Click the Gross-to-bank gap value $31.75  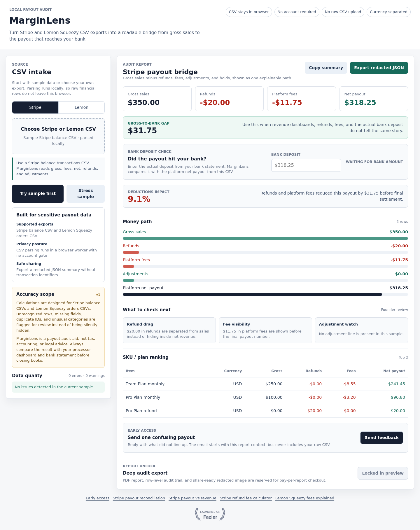[x=142, y=131]
